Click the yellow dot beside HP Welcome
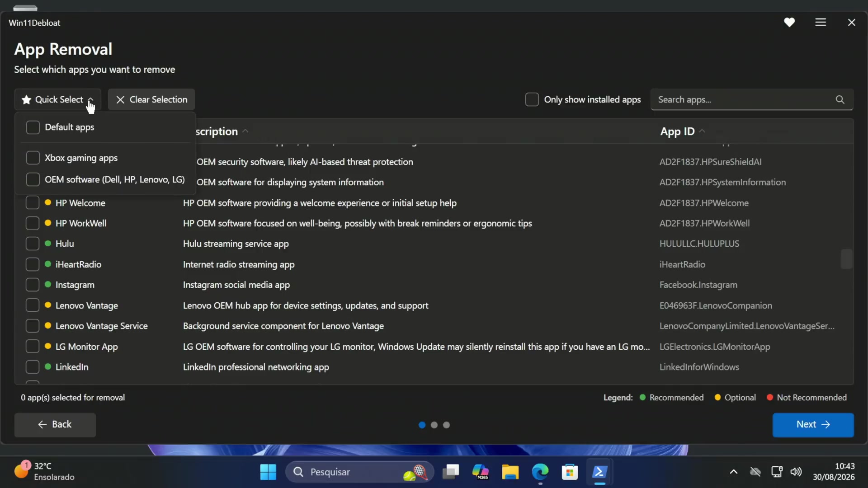Screen dimensions: 868x488 pos(47,202)
